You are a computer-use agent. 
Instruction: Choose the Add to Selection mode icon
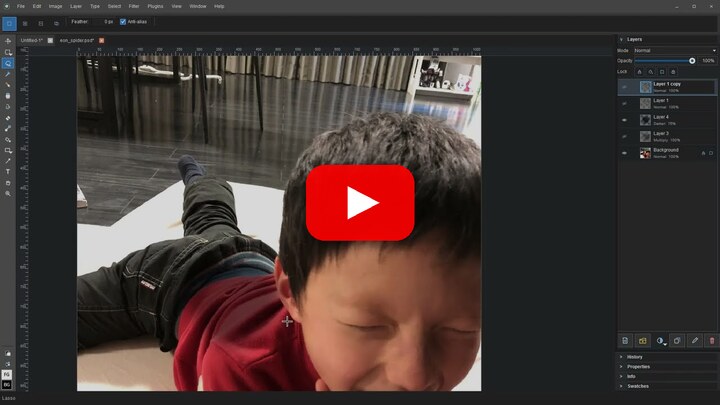(25, 23)
